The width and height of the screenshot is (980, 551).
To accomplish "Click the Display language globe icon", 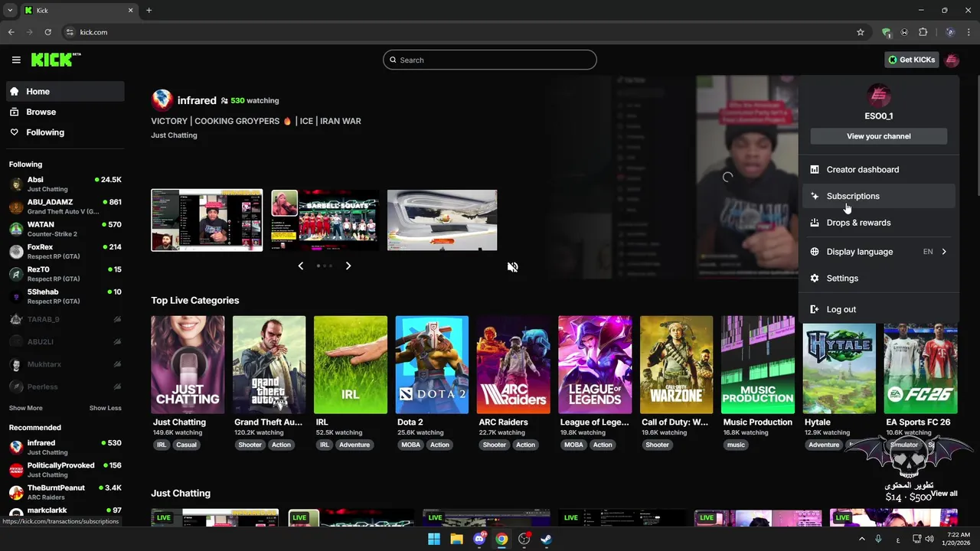I will point(815,252).
